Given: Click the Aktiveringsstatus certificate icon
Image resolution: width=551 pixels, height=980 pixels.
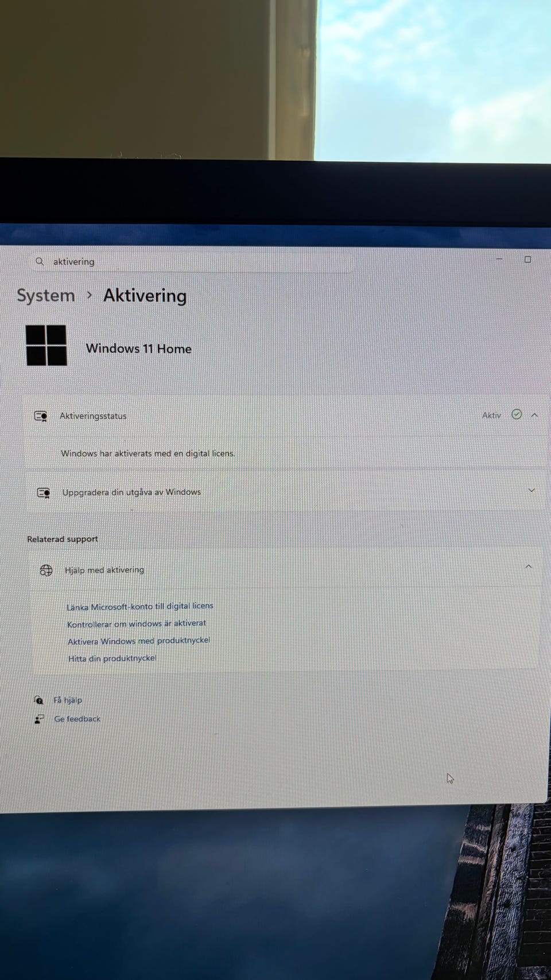Looking at the screenshot, I should click(x=41, y=416).
